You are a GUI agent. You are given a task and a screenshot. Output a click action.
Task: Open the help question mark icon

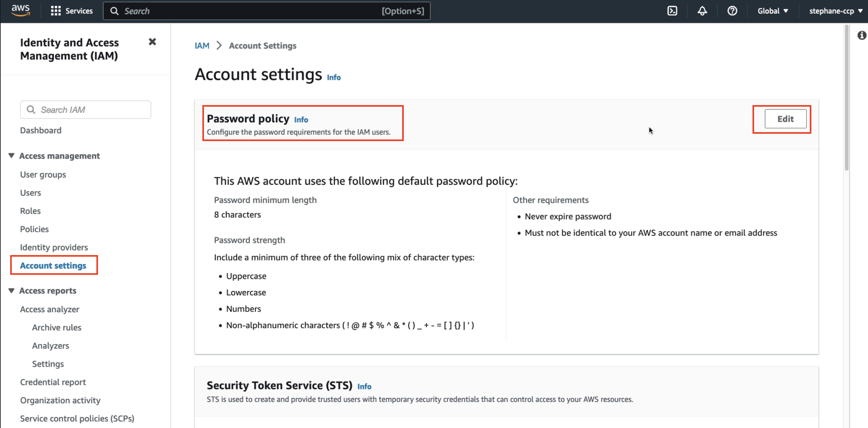pos(732,11)
